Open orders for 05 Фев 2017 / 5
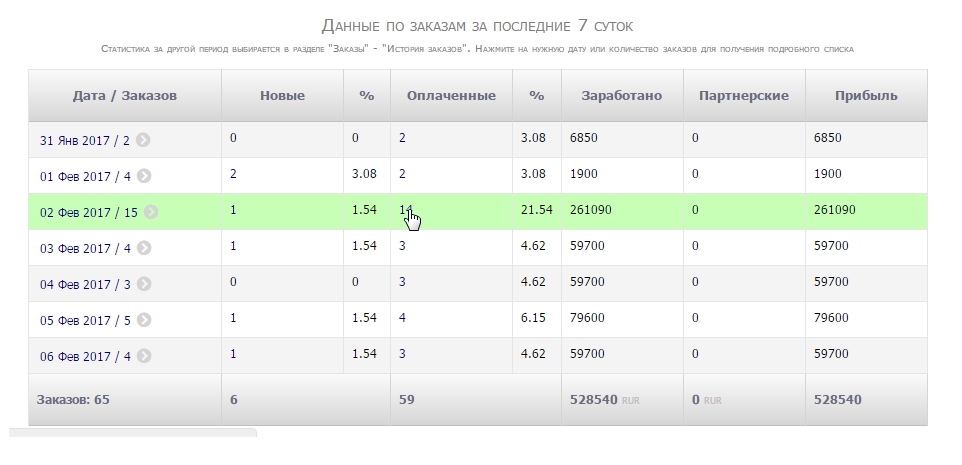Image resolution: width=962 pixels, height=465 pixels. [x=84, y=320]
